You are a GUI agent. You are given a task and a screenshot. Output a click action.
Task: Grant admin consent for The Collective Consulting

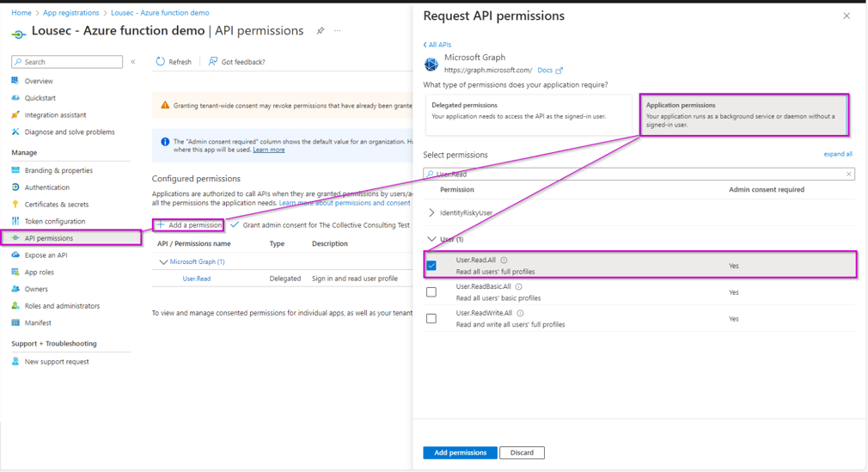[320, 225]
